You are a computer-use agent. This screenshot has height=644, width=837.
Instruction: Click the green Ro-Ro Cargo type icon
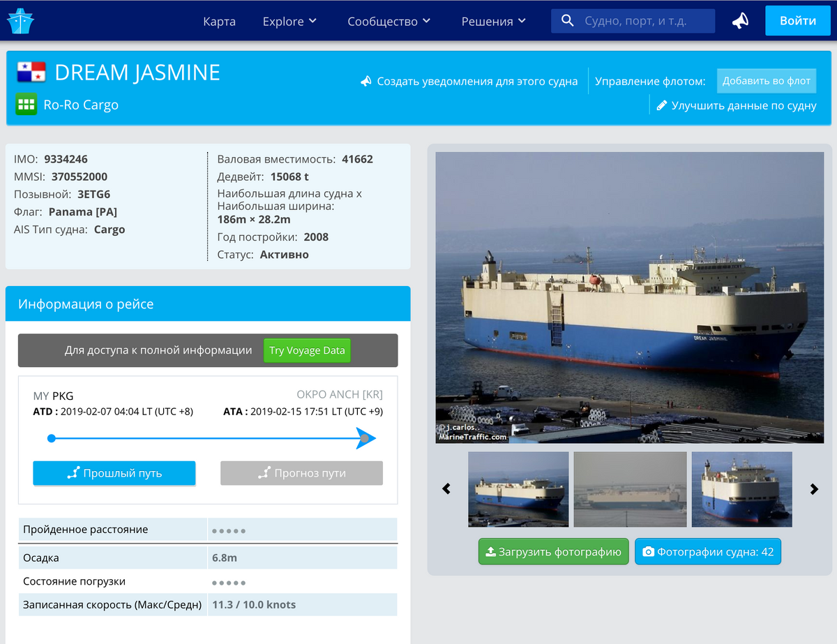(x=26, y=105)
